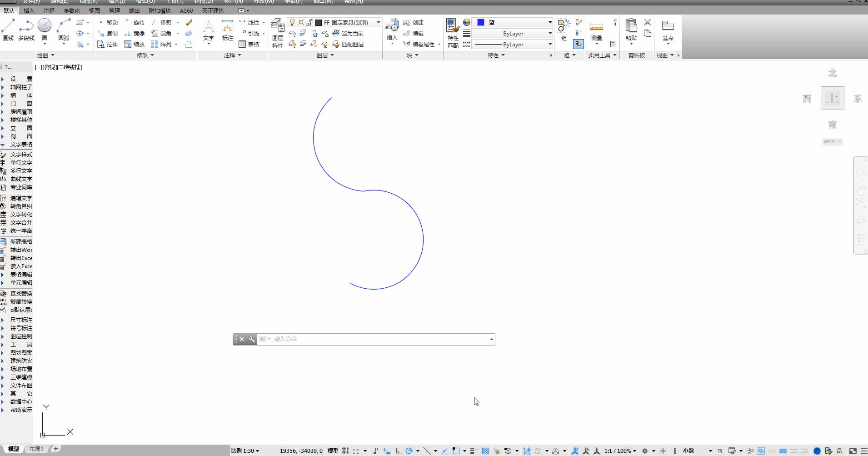Viewport: 868px width, 456px height.
Task: Open the 比例 1:30 scale dropdown
Action: click(245, 451)
